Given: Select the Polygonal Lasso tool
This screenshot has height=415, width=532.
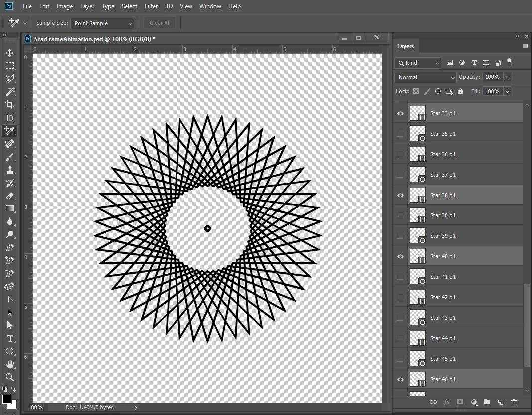Looking at the screenshot, I should 10,79.
